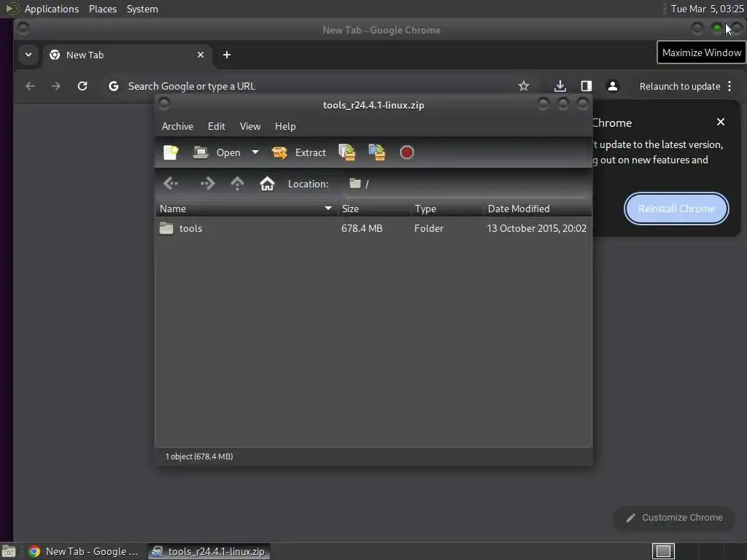Viewport: 747px width, 560px height.
Task: Open the View menu in archive manager
Action: [250, 126]
